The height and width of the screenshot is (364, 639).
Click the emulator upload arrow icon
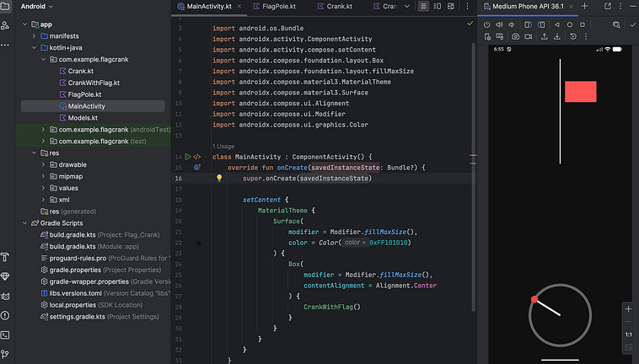[544, 36]
